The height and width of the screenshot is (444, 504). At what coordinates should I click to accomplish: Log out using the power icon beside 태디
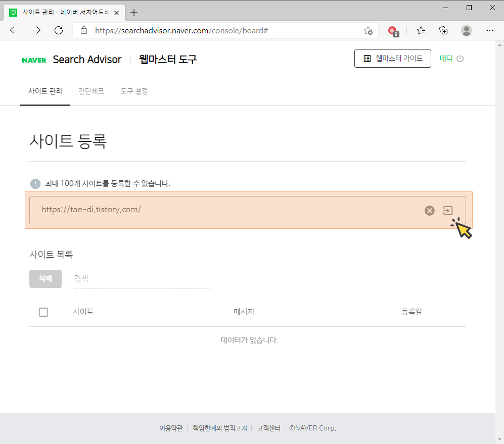(460, 58)
